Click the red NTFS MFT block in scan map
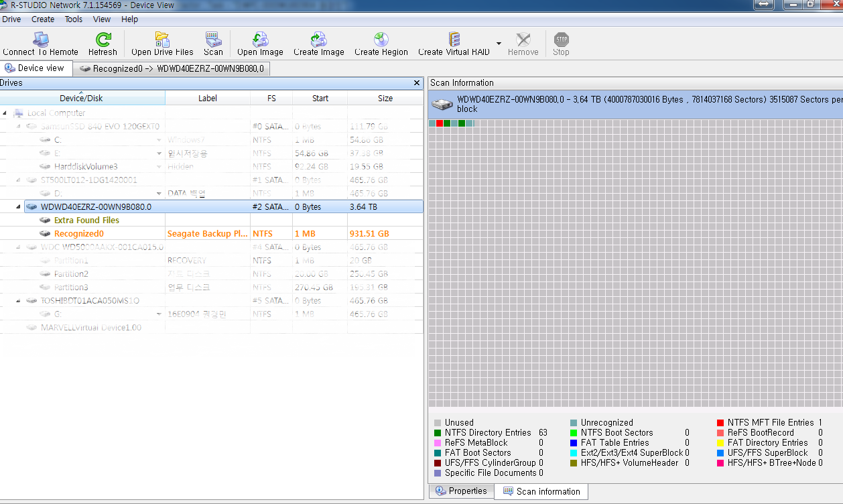The height and width of the screenshot is (504, 843). click(x=440, y=123)
